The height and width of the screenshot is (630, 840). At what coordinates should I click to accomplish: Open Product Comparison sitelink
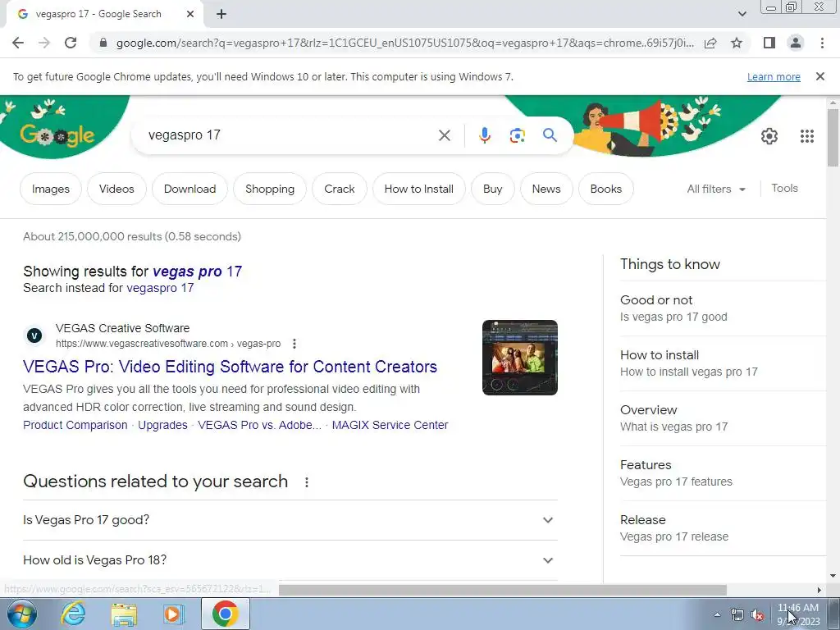(x=75, y=425)
